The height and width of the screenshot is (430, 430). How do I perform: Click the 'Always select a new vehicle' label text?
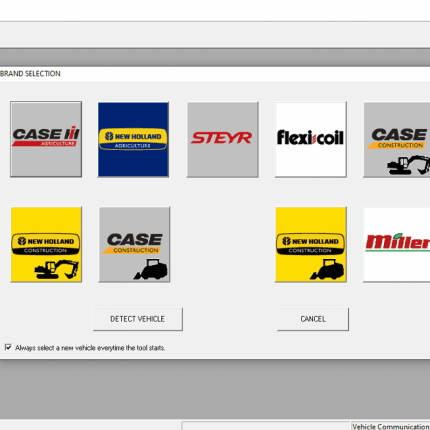click(x=90, y=348)
